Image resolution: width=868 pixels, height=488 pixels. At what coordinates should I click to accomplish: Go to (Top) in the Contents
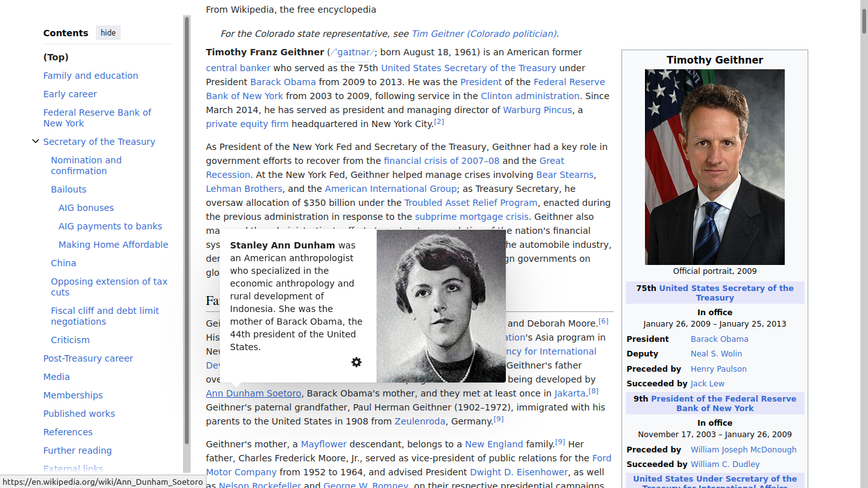pyautogui.click(x=56, y=57)
